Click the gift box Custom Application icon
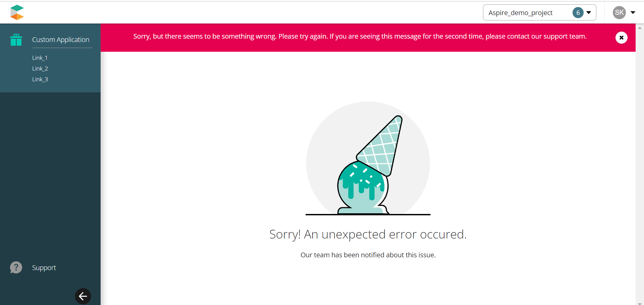This screenshot has height=305, width=644. [16, 40]
